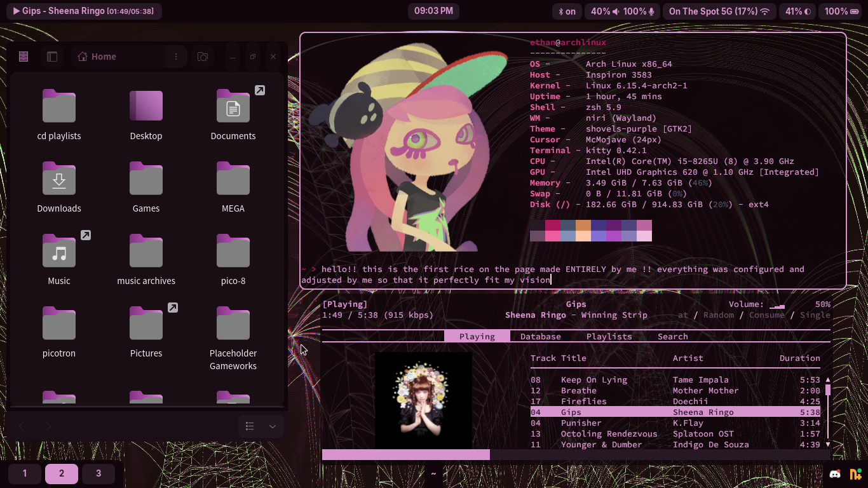This screenshot has width=868, height=488.
Task: Select the Younger & Dumber track
Action: coord(675,445)
